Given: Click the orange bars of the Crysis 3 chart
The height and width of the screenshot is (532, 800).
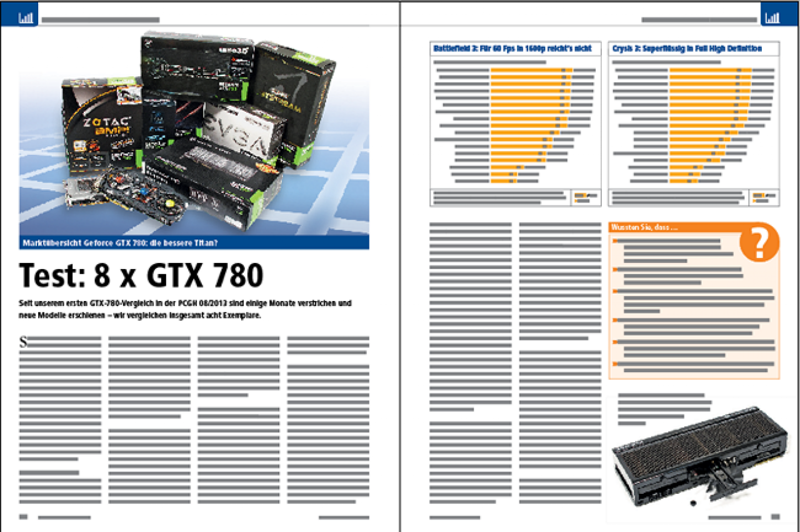Looking at the screenshot, I should [x=710, y=125].
